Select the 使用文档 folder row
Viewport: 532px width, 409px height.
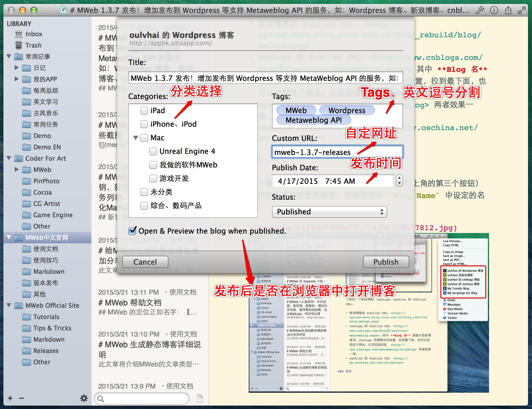coord(47,249)
